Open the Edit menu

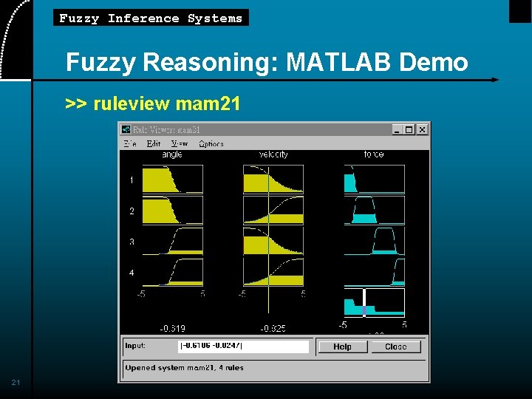154,144
